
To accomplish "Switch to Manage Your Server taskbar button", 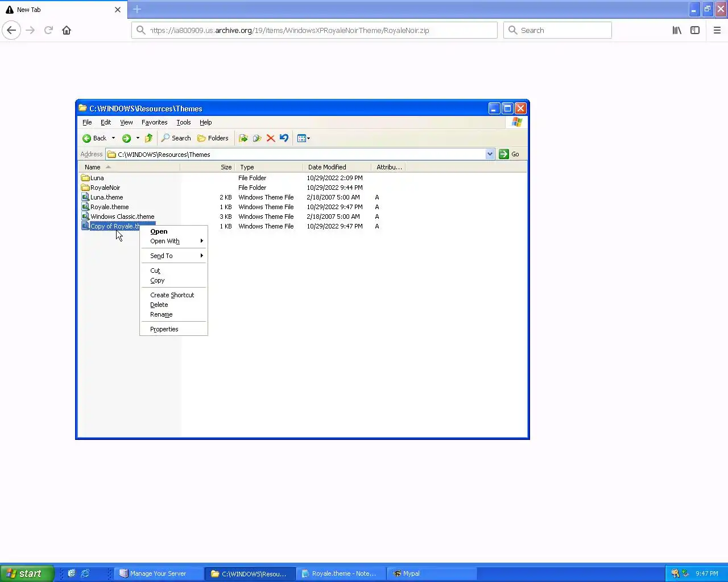I will pyautogui.click(x=160, y=573).
